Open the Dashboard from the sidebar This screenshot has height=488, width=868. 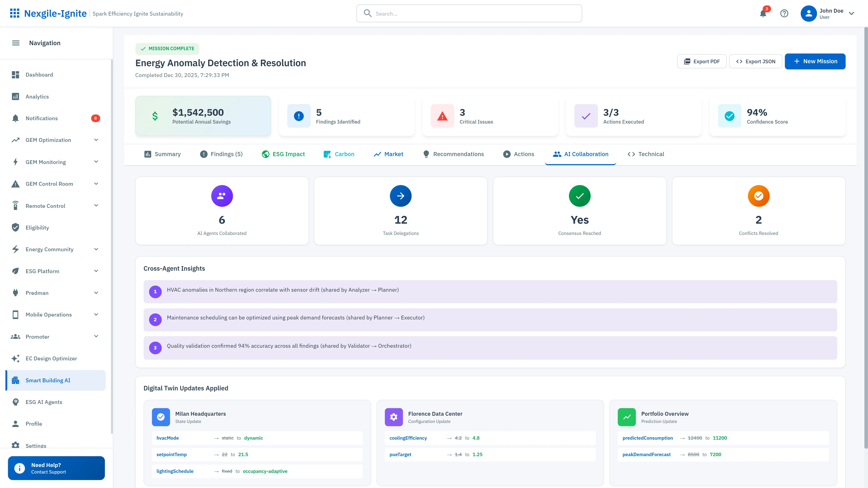(39, 75)
